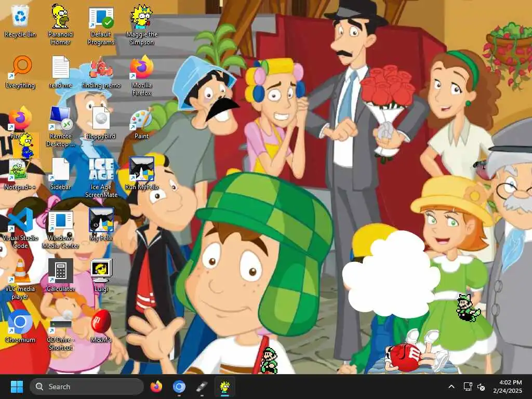The width and height of the screenshot is (532, 399).
Task: Launch the M&M's desktop icon
Action: coord(101,326)
